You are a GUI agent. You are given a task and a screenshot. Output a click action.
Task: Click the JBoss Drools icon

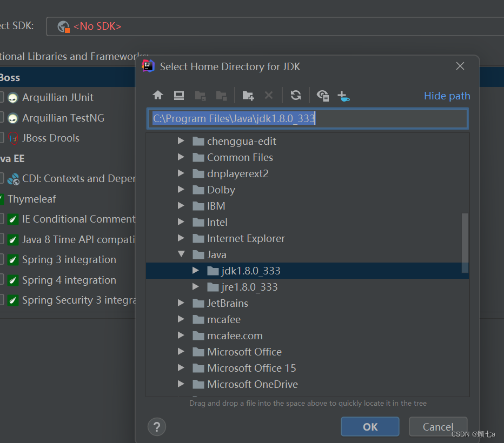pyautogui.click(x=13, y=138)
